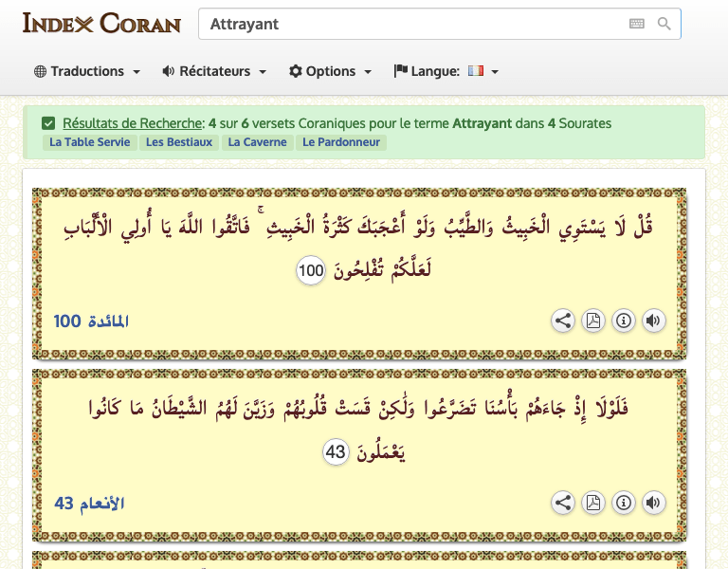Click the search magnifier icon
Image resolution: width=728 pixels, height=569 pixels.
tap(664, 24)
